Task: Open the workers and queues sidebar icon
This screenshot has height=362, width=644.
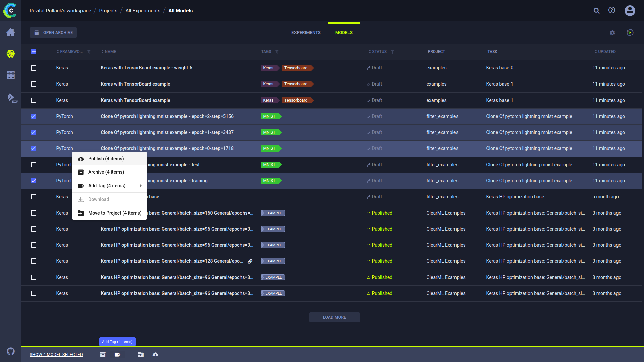Action: point(11,75)
